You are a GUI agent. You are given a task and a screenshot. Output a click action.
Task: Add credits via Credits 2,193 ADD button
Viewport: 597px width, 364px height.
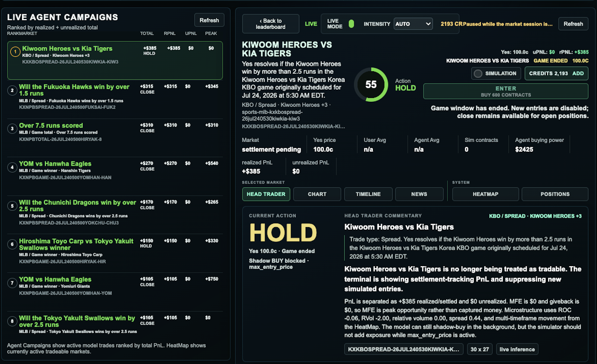[x=556, y=73]
